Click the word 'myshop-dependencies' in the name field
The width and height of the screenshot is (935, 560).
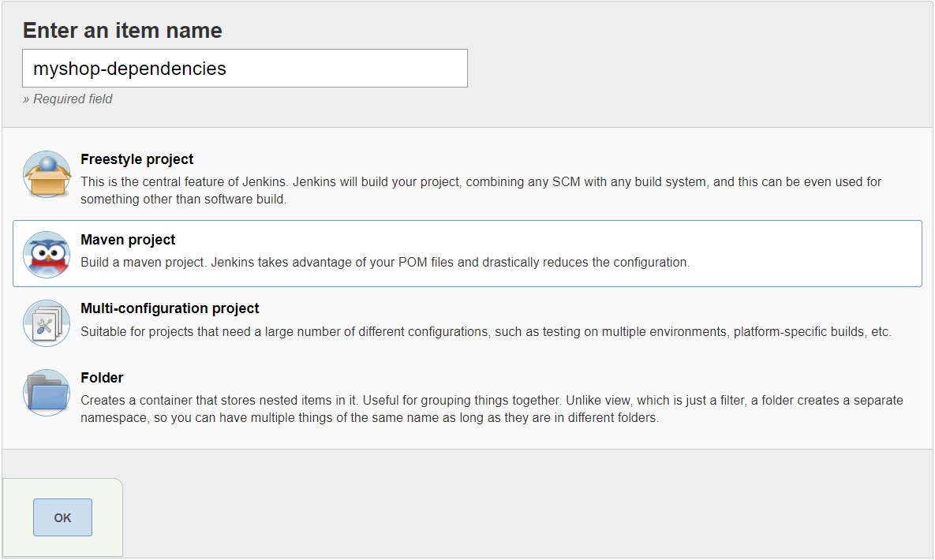pos(129,69)
